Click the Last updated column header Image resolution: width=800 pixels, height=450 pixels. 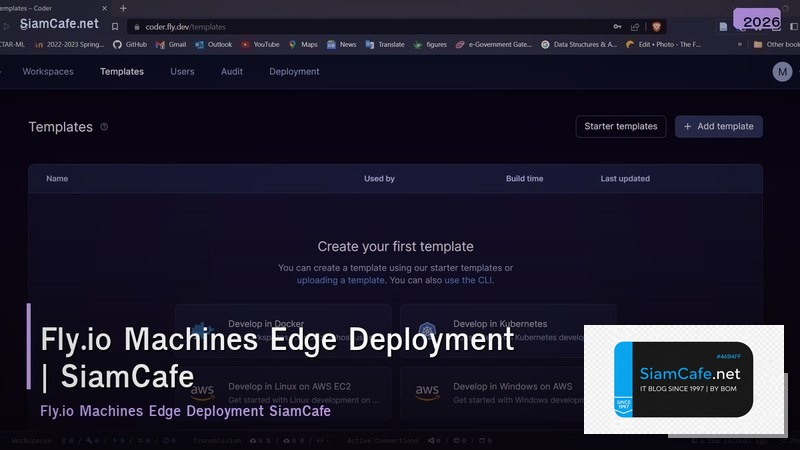click(625, 179)
